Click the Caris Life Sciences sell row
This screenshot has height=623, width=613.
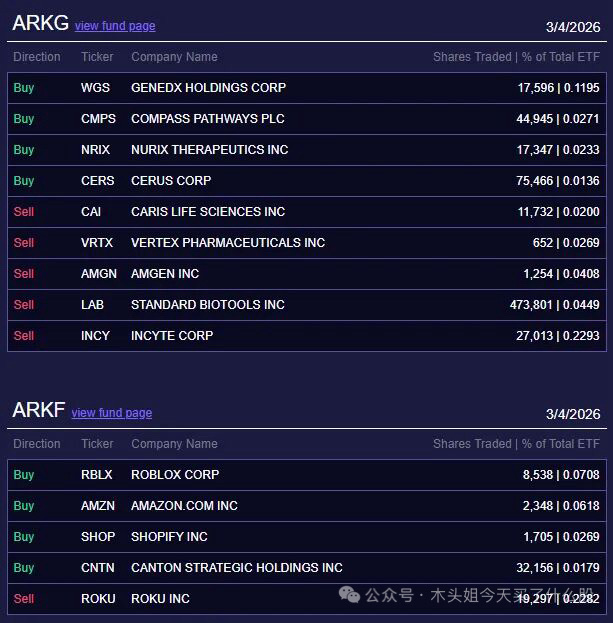click(306, 212)
